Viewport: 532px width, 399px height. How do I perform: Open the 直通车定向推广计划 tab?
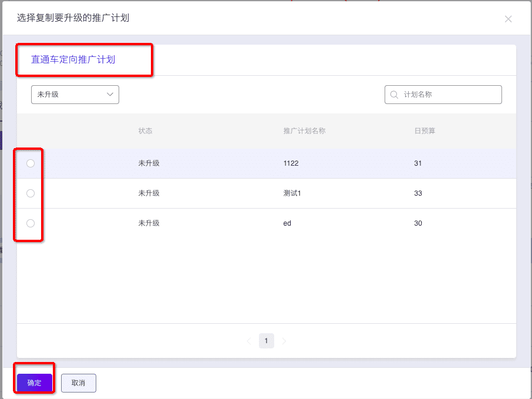[x=73, y=60]
